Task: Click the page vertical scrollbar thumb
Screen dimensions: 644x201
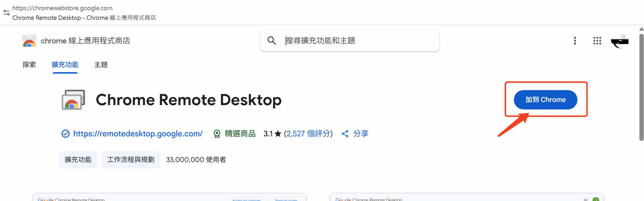Action: 641,87
